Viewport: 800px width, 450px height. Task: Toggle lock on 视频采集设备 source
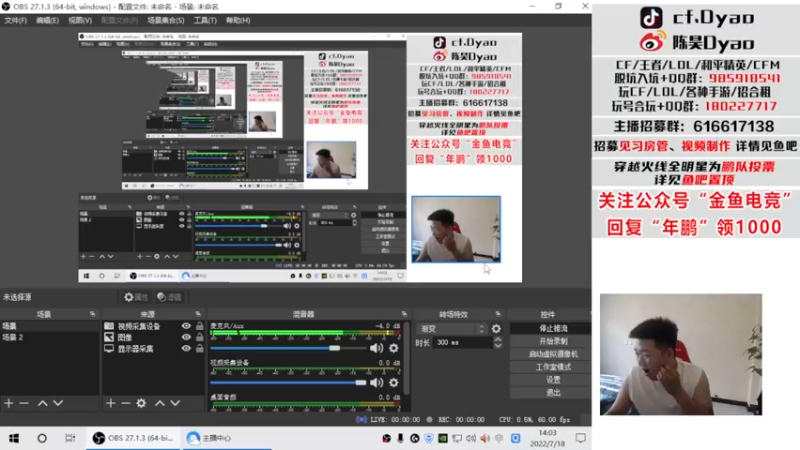[199, 326]
